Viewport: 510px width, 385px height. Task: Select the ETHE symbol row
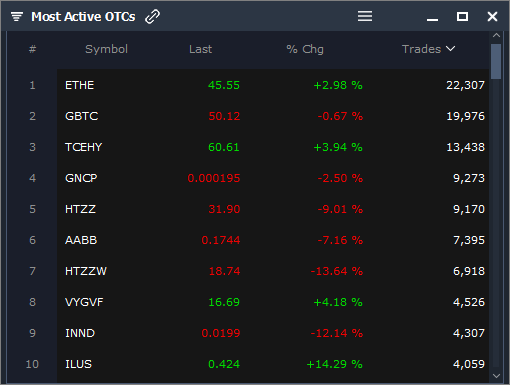(x=273, y=85)
